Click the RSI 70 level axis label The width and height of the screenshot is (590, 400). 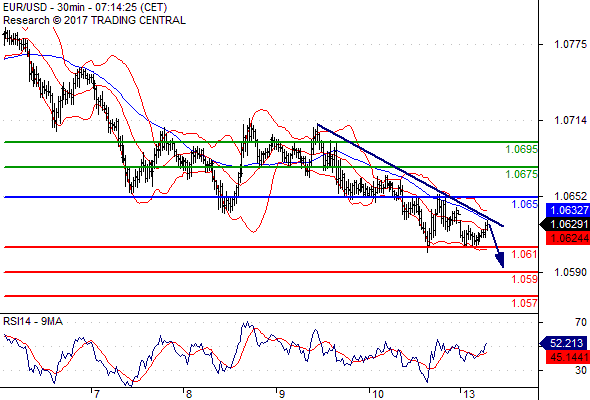pos(581,322)
